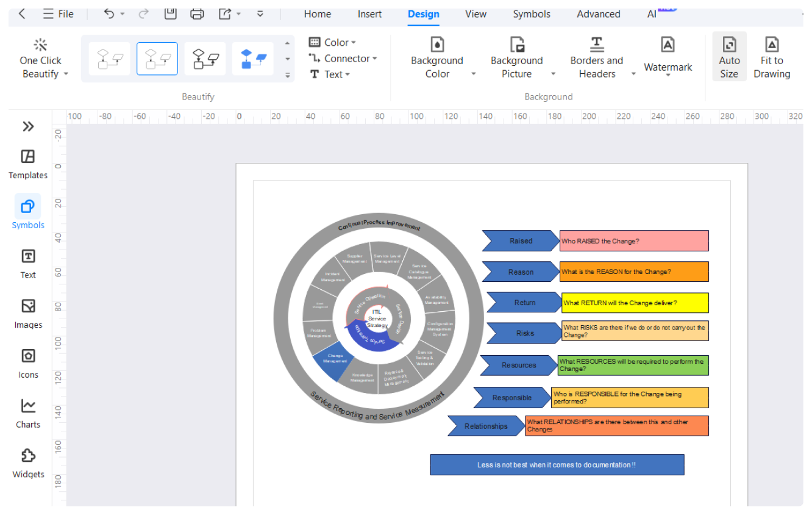Open the Symbols ribbon tab
Viewport: 812px width, 515px height.
click(532, 14)
